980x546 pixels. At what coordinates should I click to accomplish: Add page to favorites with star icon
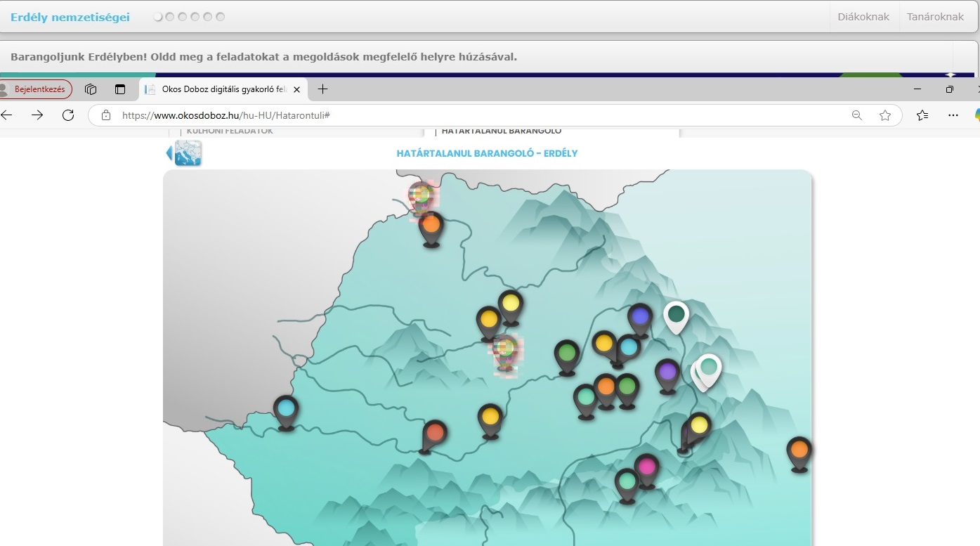[885, 115]
